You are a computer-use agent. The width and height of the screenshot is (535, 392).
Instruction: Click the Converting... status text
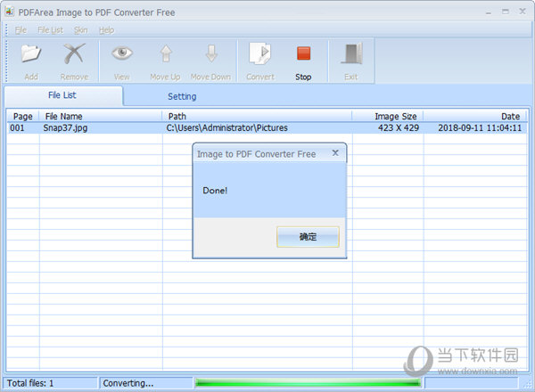click(x=128, y=383)
